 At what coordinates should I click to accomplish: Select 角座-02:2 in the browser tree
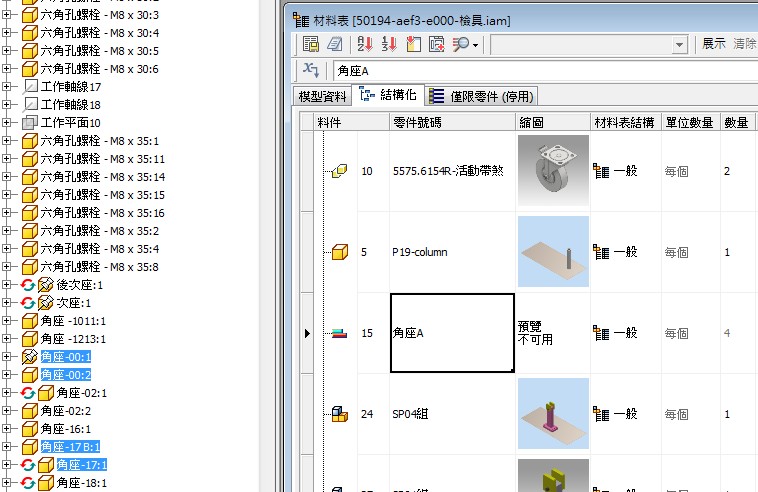point(66,411)
